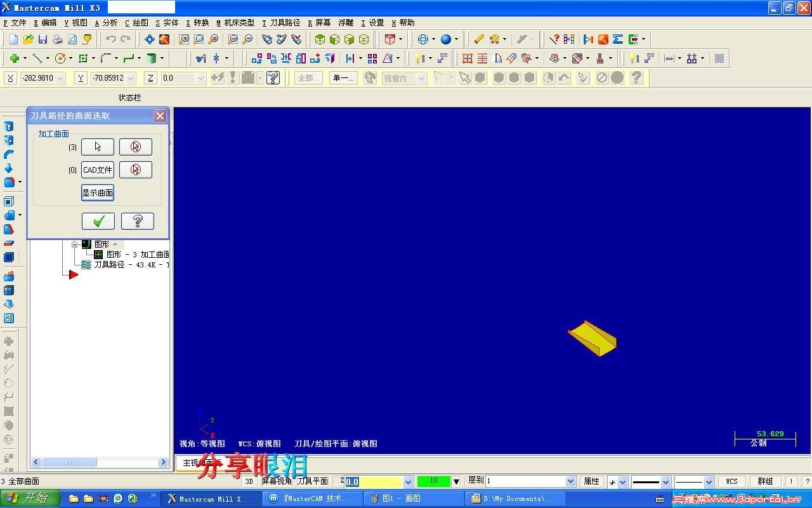
Task: Open the line style dropdown in status bar
Action: (x=665, y=481)
